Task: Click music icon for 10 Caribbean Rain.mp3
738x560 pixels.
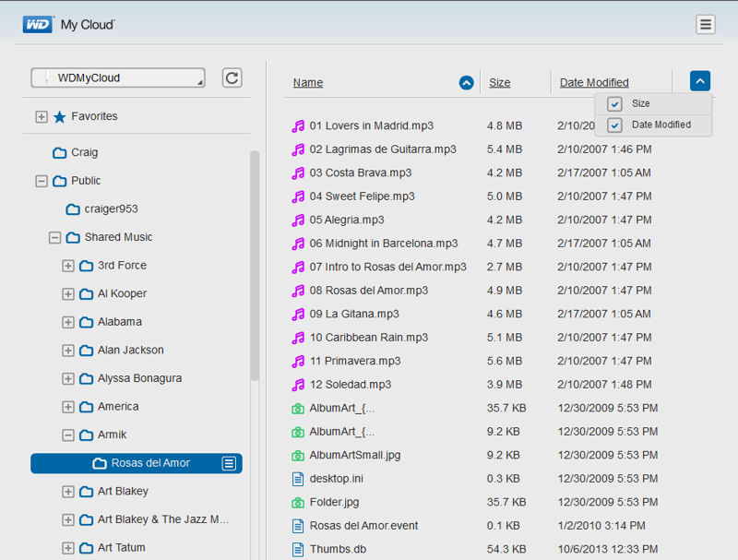Action: pyautogui.click(x=298, y=338)
